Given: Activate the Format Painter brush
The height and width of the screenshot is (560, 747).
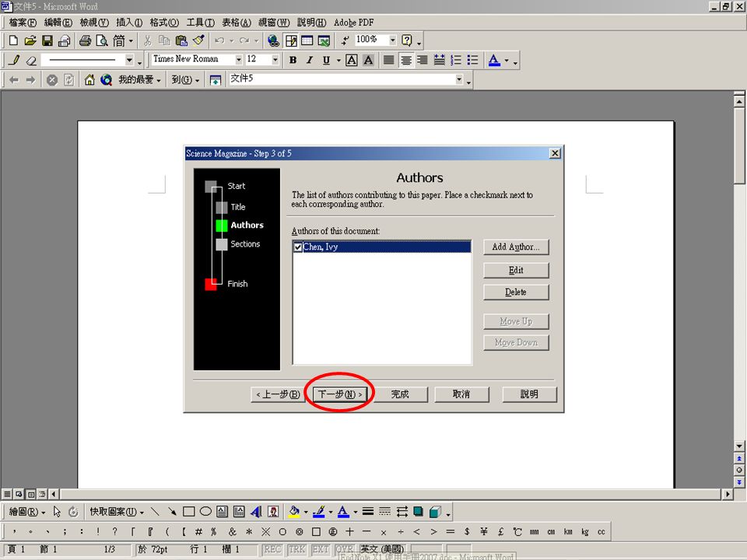Looking at the screenshot, I should (198, 41).
